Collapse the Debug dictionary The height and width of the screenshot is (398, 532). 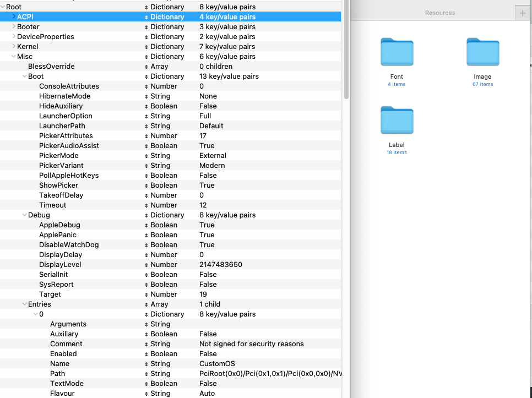(24, 215)
